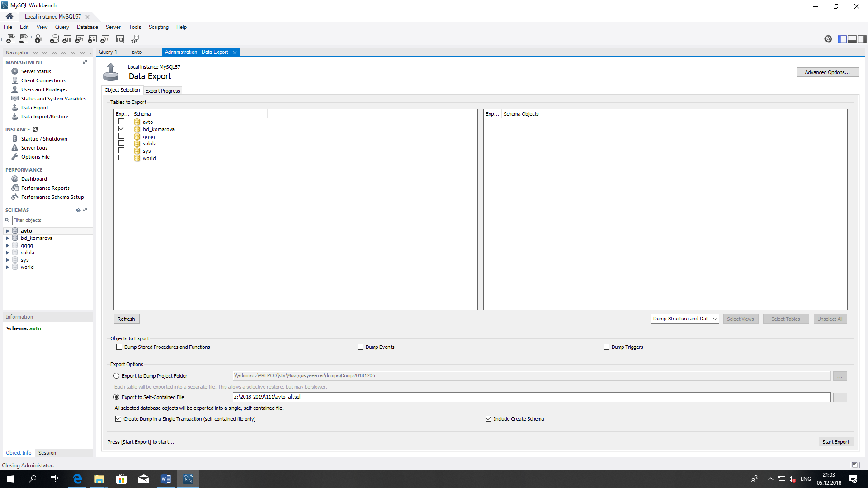Toggle the secondary sidebar visibility icon
Image resolution: width=868 pixels, height=488 pixels.
862,39
